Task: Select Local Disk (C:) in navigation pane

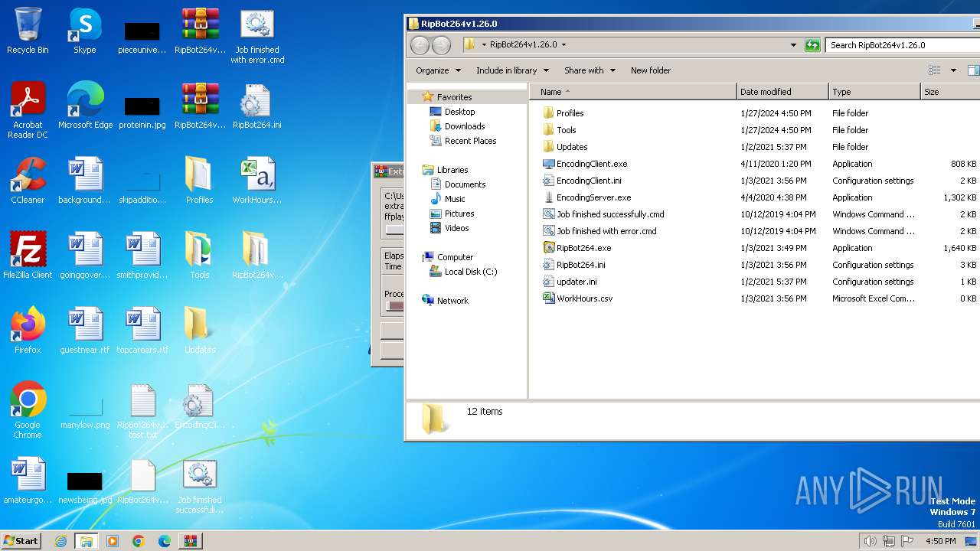Action: coord(471,272)
